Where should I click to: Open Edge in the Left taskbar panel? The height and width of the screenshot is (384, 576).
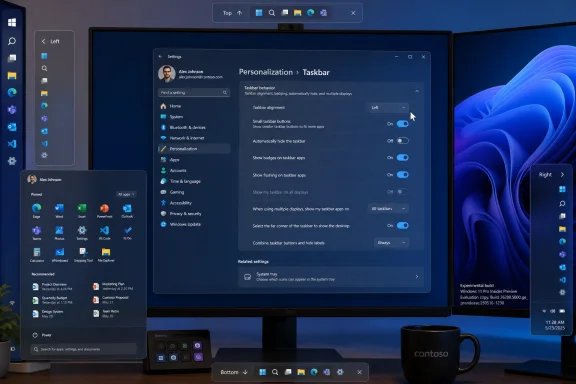coord(44,105)
